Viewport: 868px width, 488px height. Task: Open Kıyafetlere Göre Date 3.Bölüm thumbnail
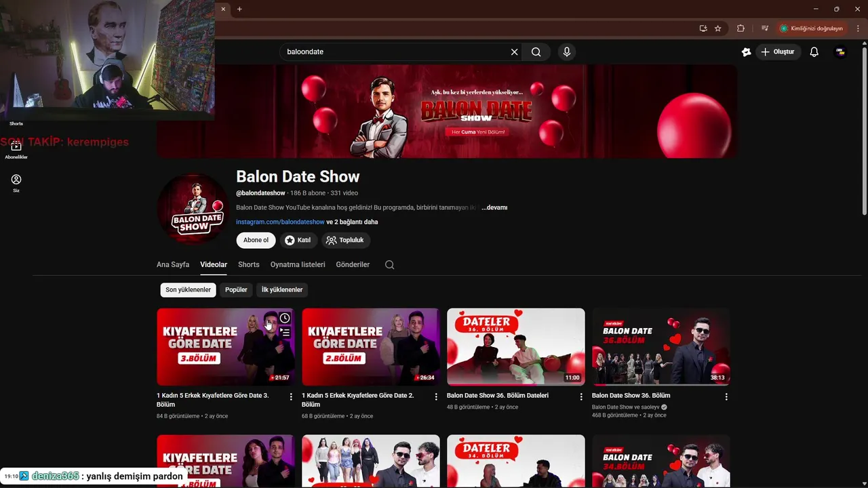(x=225, y=347)
